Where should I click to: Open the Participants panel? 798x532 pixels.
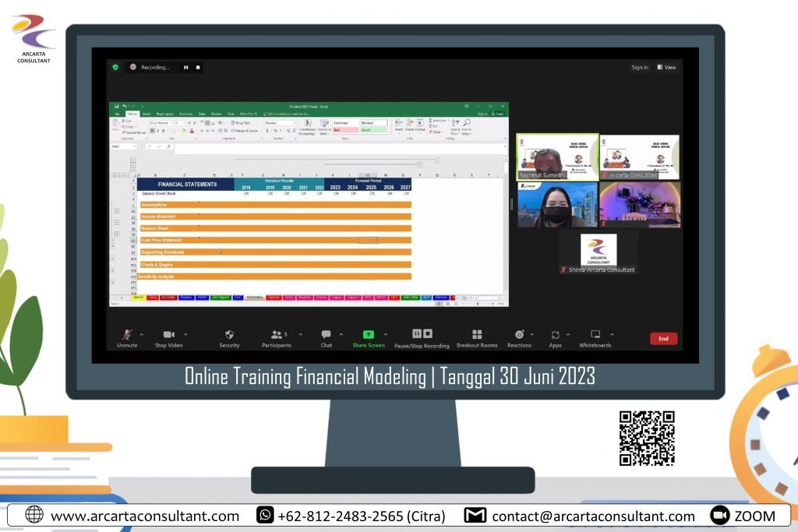point(276,335)
